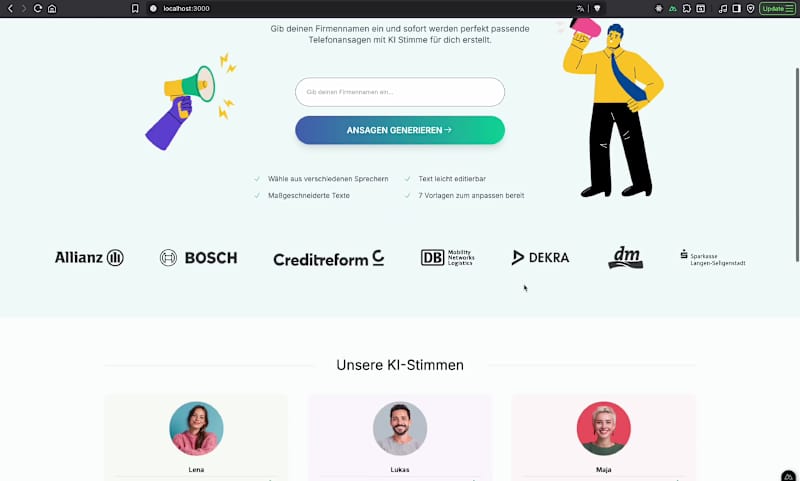Go back using the browser back arrow
The image size is (800, 481).
coord(10,9)
